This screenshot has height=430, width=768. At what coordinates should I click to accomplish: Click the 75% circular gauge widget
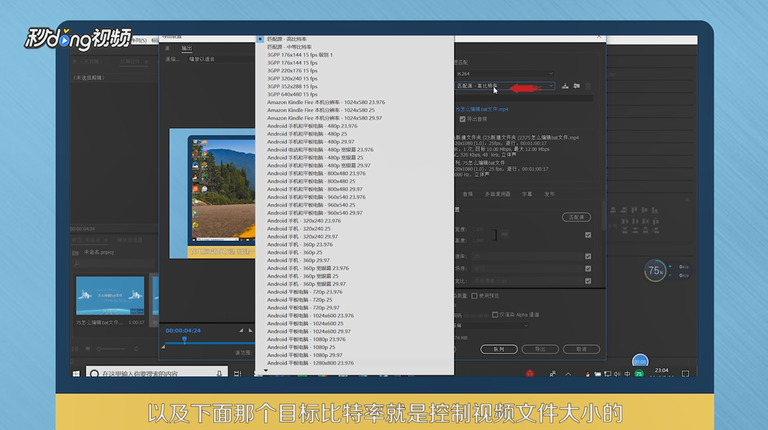[655, 270]
